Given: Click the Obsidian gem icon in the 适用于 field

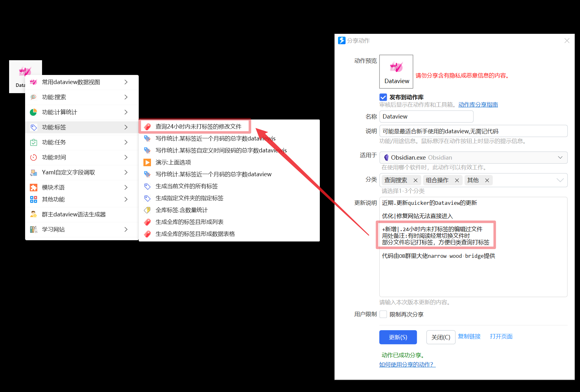Looking at the screenshot, I should point(386,157).
